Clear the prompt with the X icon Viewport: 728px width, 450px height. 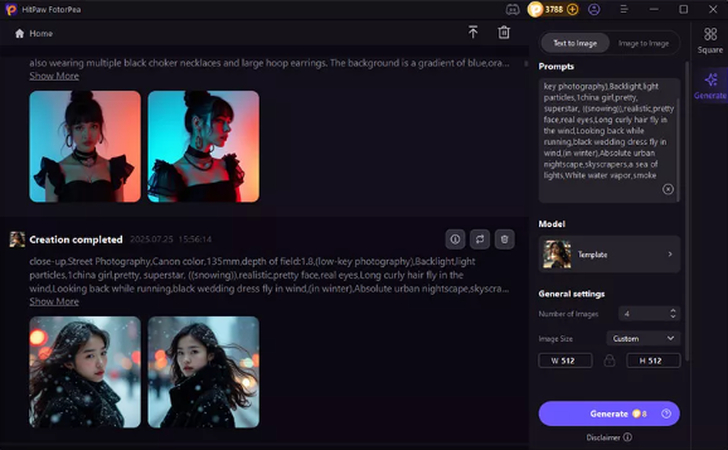coord(668,189)
